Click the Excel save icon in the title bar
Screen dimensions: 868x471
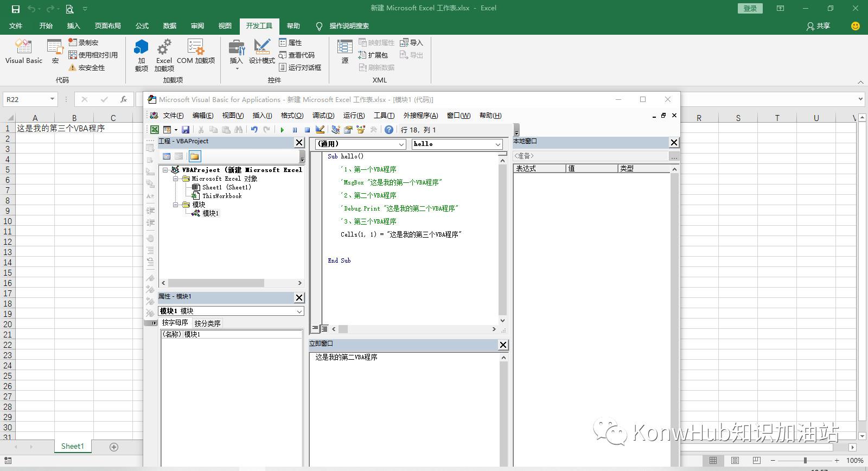click(x=16, y=9)
